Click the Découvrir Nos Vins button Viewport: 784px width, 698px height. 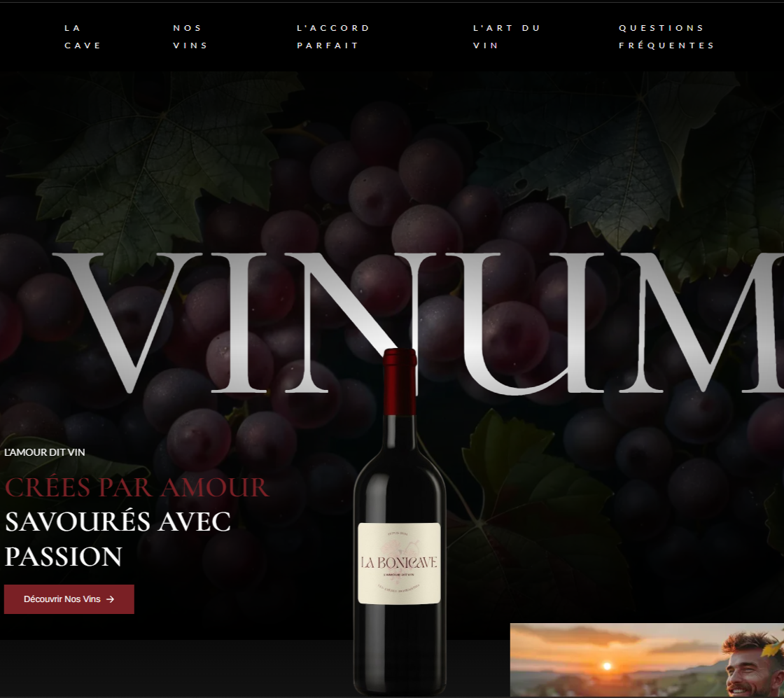69,599
